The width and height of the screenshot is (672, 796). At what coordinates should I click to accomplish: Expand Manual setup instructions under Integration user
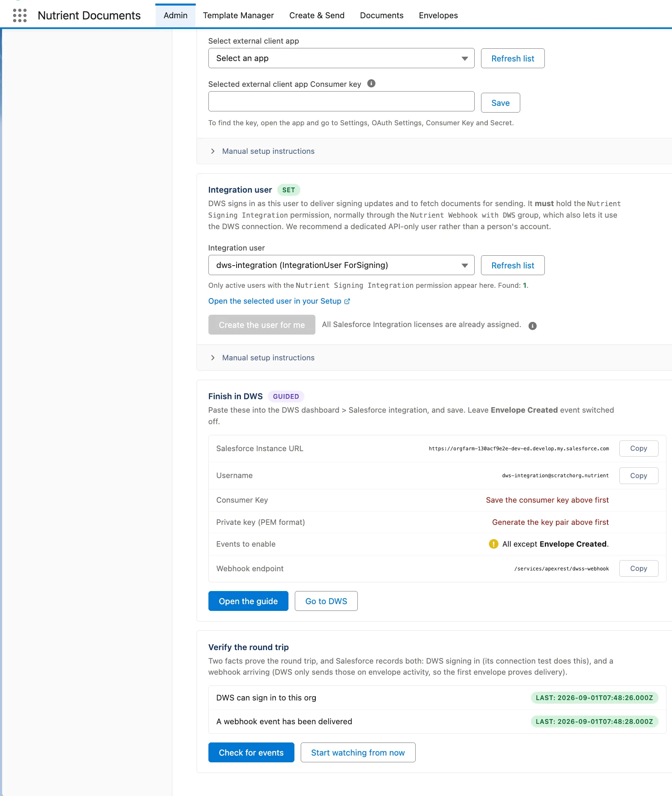pyautogui.click(x=268, y=358)
